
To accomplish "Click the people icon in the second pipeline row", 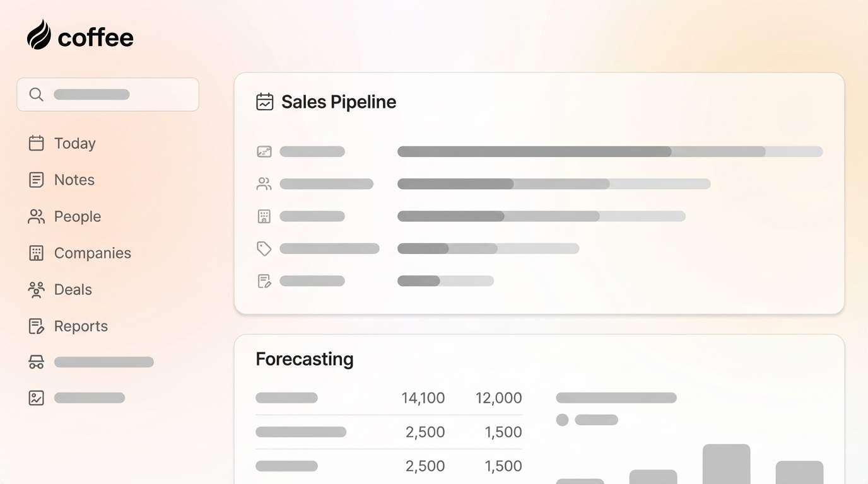I will [x=264, y=183].
